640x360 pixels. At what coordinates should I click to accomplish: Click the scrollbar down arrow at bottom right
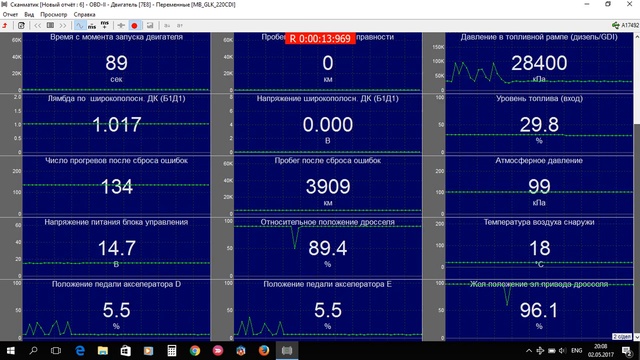click(637, 337)
